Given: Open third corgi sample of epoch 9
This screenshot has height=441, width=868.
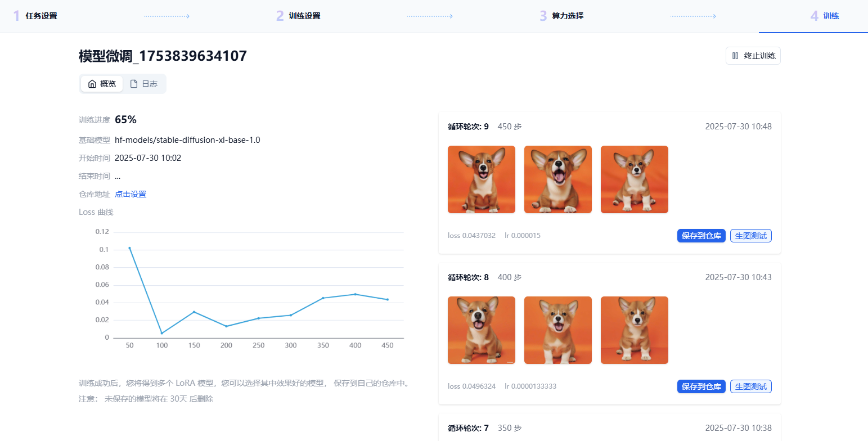Looking at the screenshot, I should click(x=635, y=179).
